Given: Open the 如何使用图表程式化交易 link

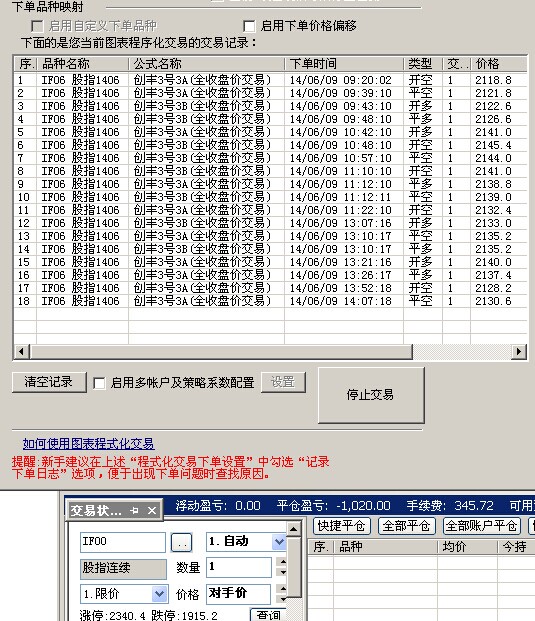Looking at the screenshot, I should point(88,444).
